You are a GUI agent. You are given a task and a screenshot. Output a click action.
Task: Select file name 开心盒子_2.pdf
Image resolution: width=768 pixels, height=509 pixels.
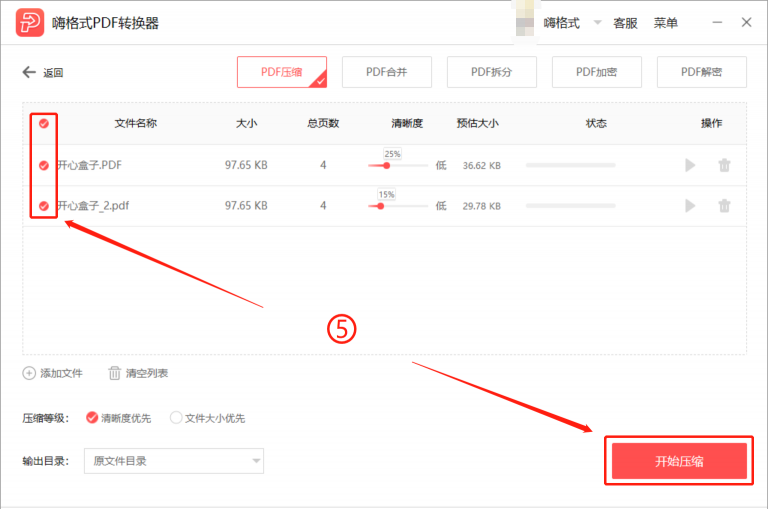coord(94,206)
